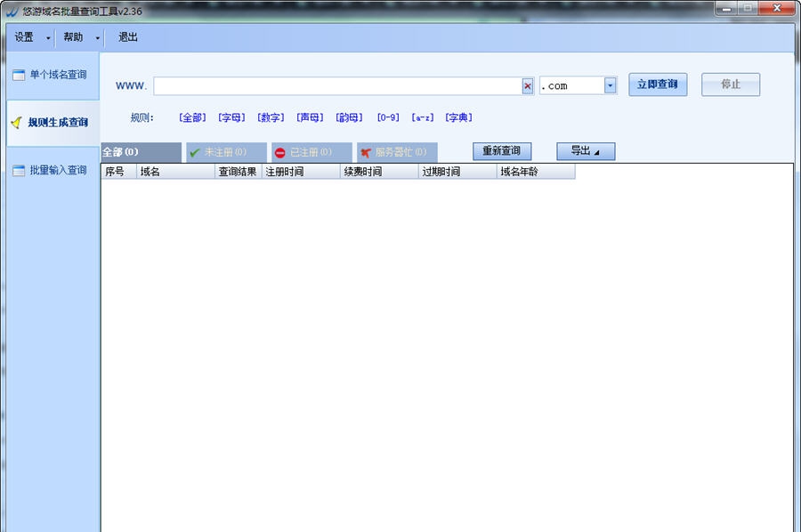Insert the [数字] rule
The height and width of the screenshot is (532, 801).
271,117
